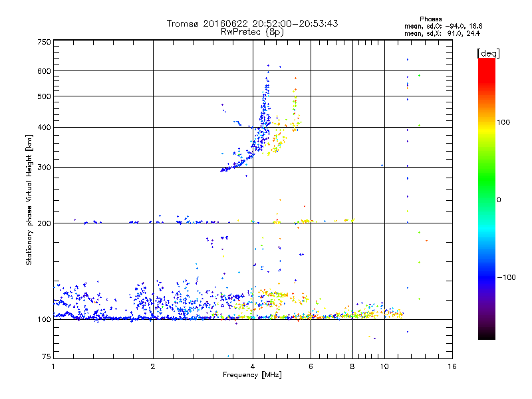Viewport: 532px width, 399px height.
Task: Click the 'Frequency [MHz]' axis label
Action: pos(252,375)
